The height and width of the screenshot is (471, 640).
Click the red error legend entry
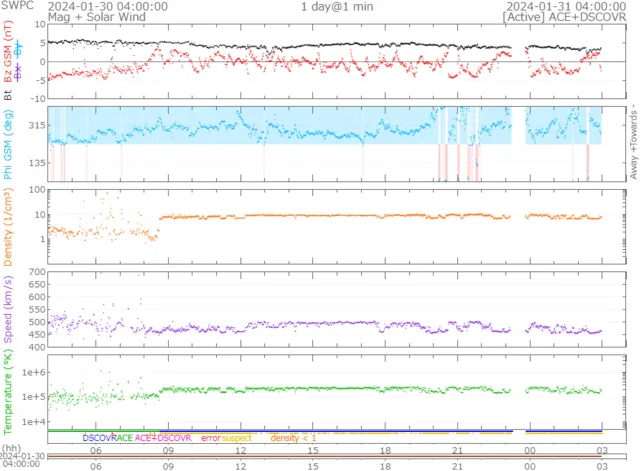coord(211,438)
